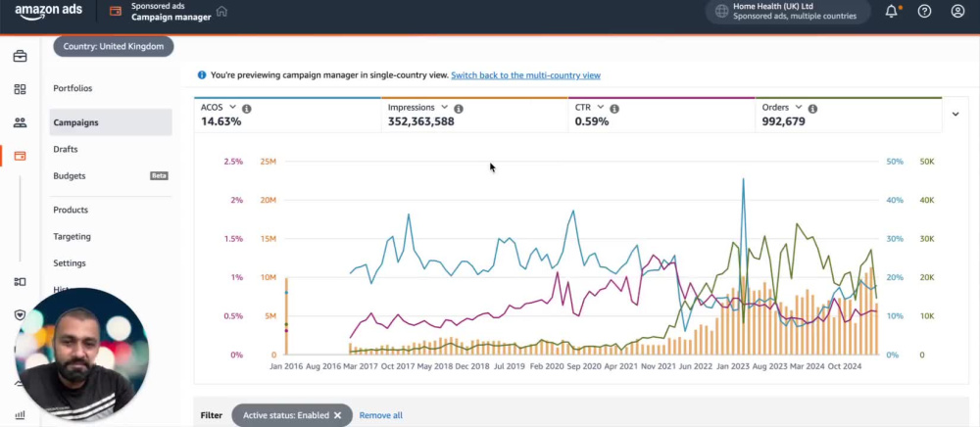The height and width of the screenshot is (427, 980).
Task: Open the Portfolios menu item
Action: [73, 89]
